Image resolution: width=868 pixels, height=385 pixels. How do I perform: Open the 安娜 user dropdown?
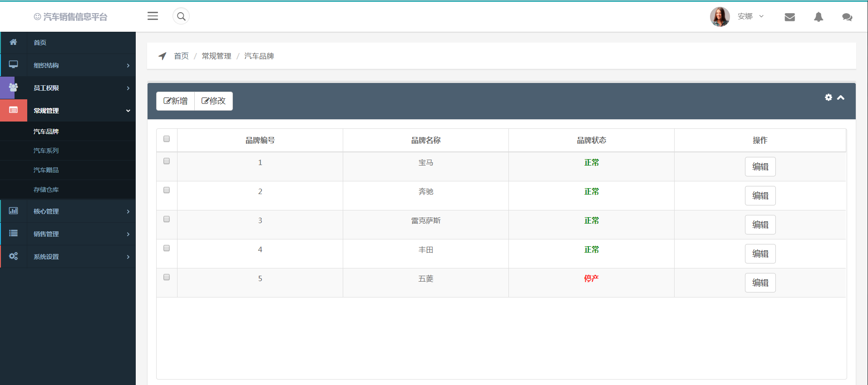coord(750,16)
